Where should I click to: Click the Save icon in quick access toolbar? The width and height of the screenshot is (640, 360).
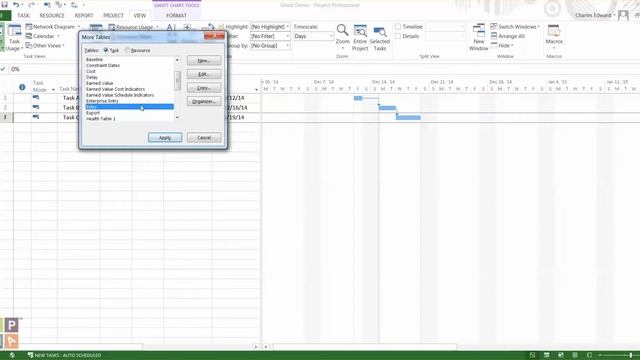[x=4, y=4]
